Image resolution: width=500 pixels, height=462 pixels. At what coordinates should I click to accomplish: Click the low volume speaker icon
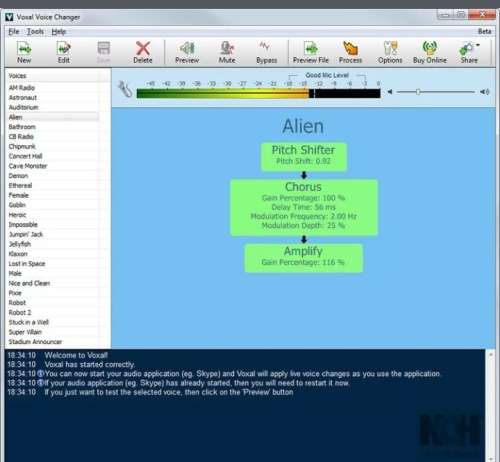click(390, 92)
